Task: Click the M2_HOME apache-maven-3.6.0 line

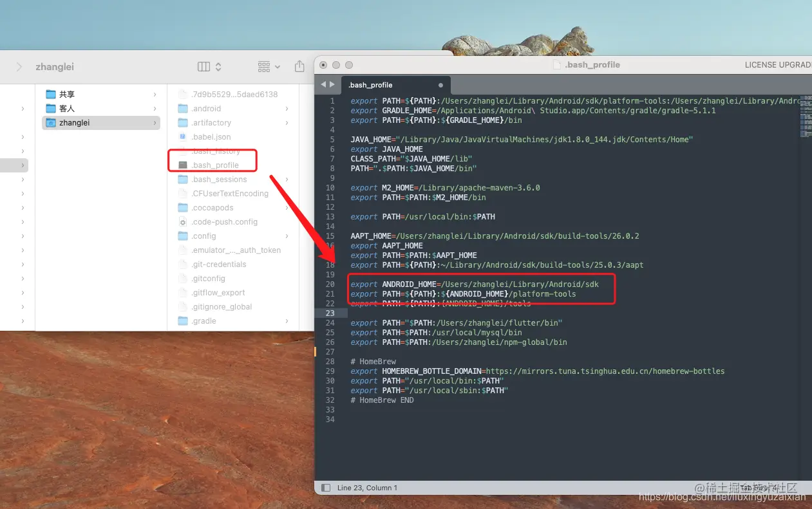Action: point(445,188)
